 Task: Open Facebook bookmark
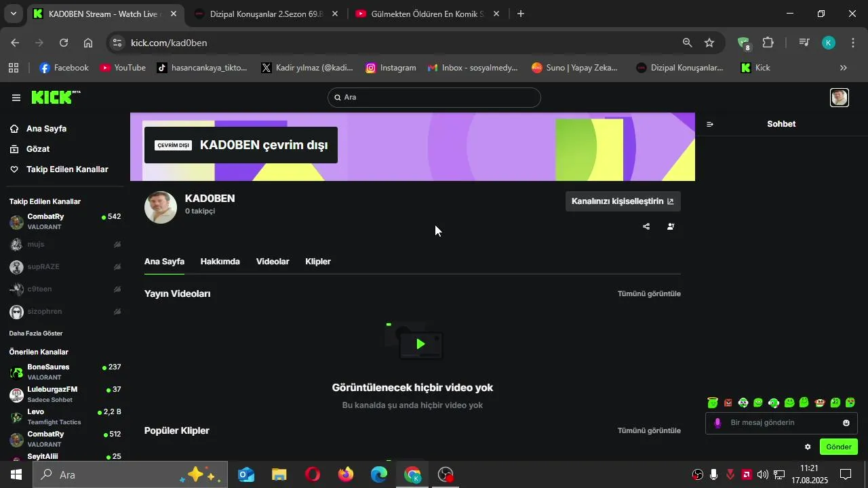64,68
